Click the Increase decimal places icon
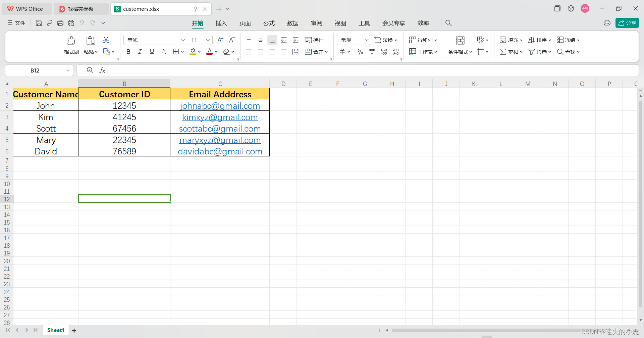 (x=384, y=52)
